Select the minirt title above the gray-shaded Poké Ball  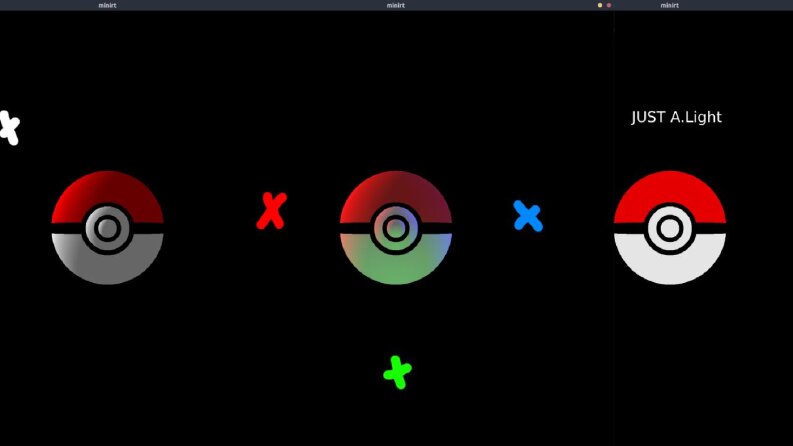click(x=107, y=5)
